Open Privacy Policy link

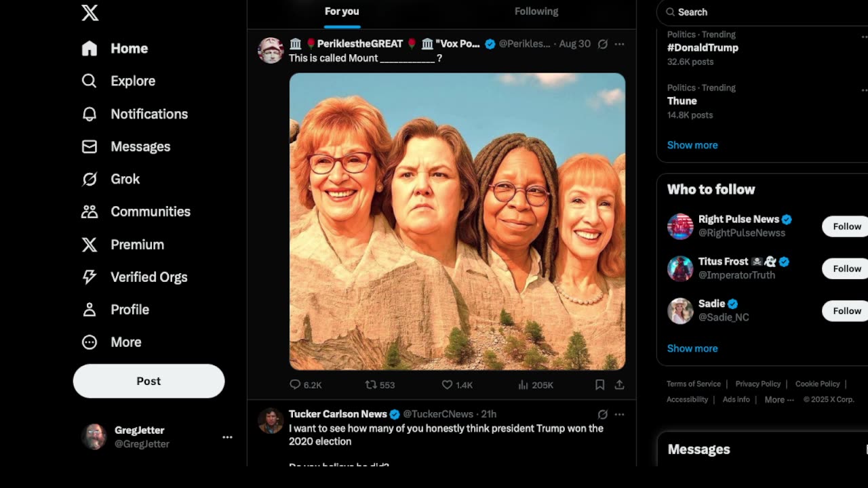[x=757, y=384]
